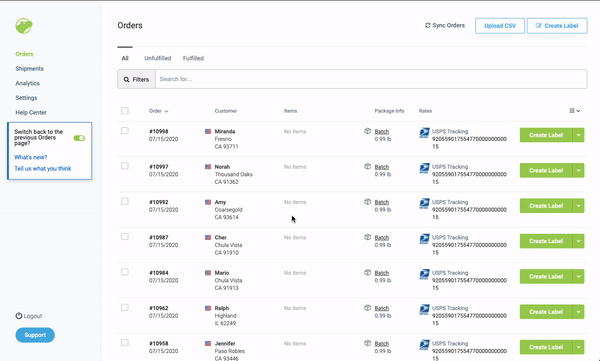Click the US flag icon beside Amy
The image size is (600, 361).
coord(208,202)
